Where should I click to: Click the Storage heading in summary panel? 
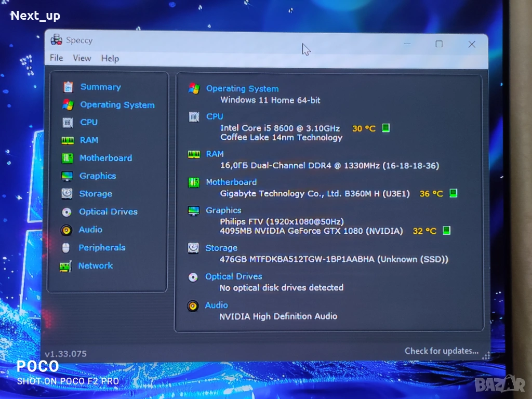(221, 248)
